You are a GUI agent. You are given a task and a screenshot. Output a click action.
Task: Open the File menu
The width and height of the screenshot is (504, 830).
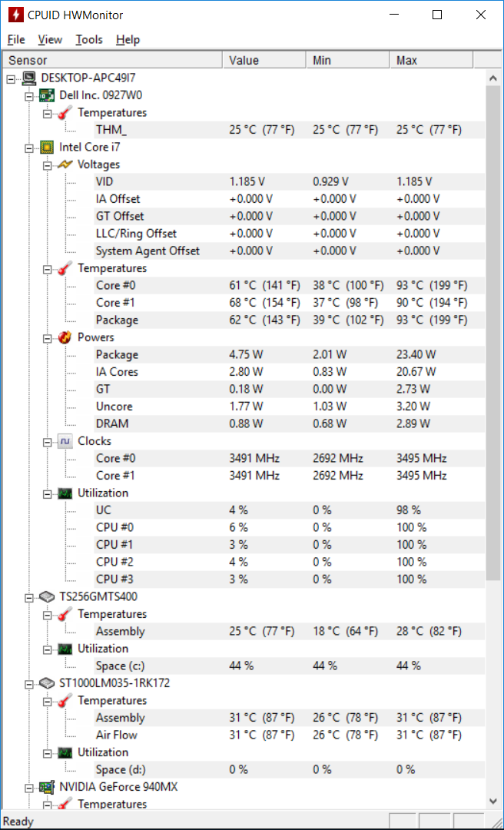pos(16,40)
